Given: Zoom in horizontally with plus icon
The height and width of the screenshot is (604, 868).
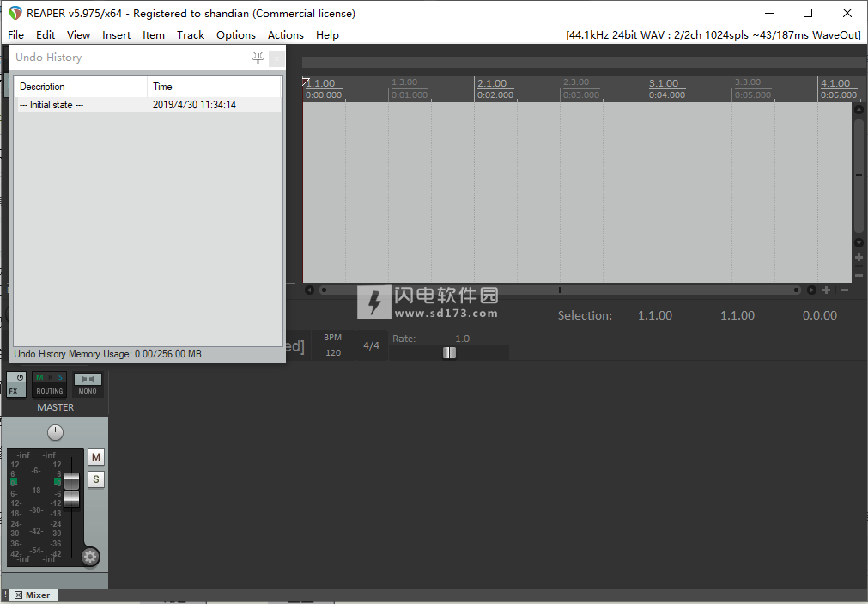Looking at the screenshot, I should point(826,290).
